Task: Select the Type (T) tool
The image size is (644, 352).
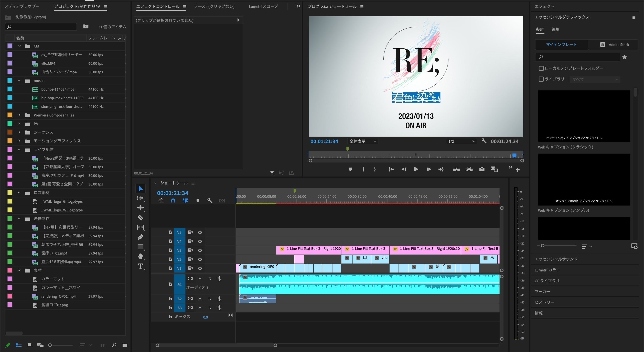Action: click(140, 266)
